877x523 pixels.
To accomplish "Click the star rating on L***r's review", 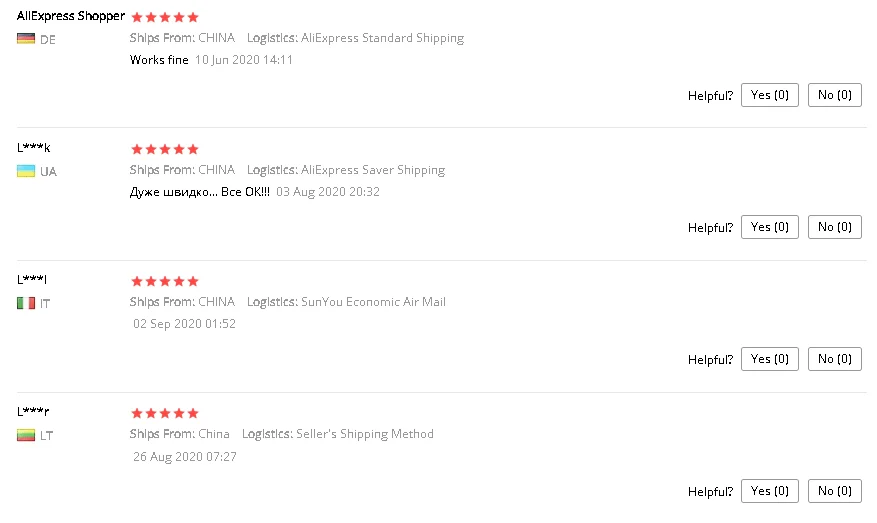I will [x=165, y=413].
